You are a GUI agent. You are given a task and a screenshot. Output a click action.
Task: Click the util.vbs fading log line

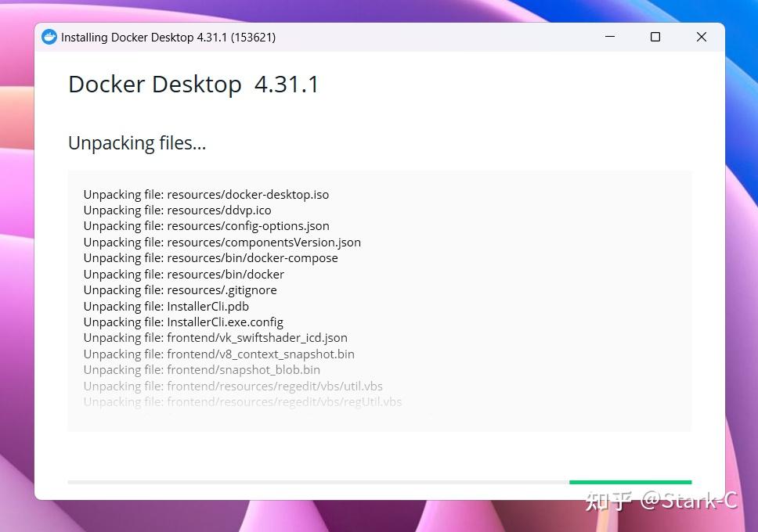pyautogui.click(x=233, y=386)
